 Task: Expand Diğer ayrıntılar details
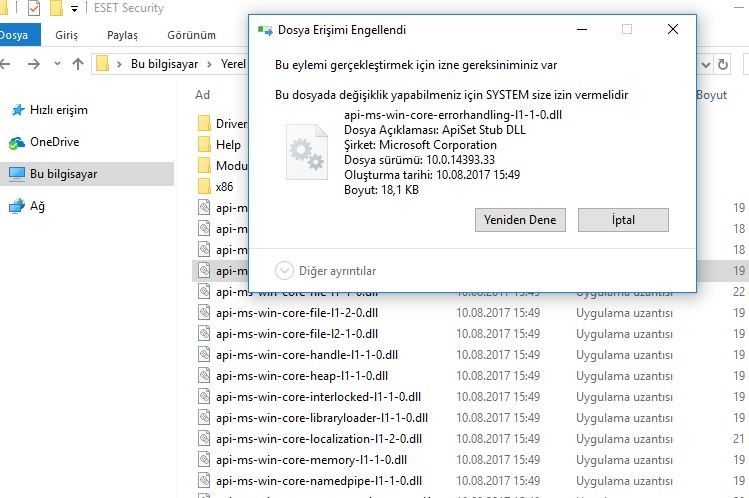click(326, 271)
